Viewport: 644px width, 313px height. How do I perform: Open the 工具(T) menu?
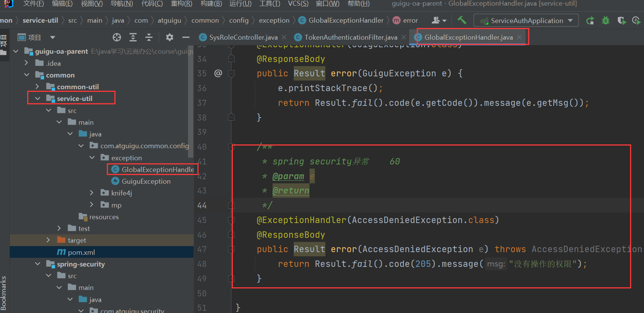[270, 4]
